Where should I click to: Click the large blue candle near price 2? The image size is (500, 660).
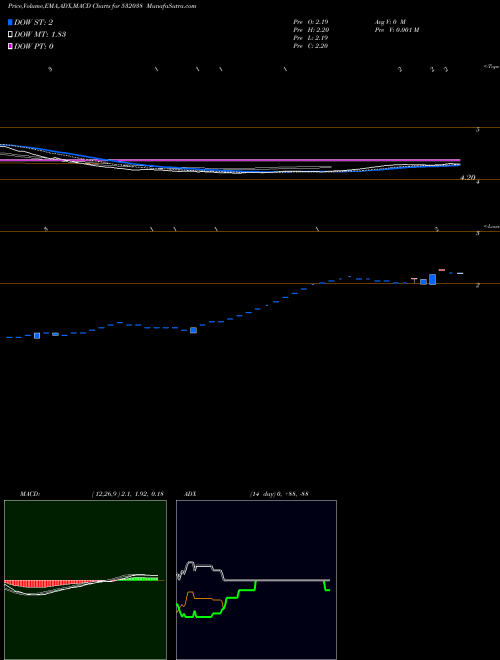(x=432, y=279)
